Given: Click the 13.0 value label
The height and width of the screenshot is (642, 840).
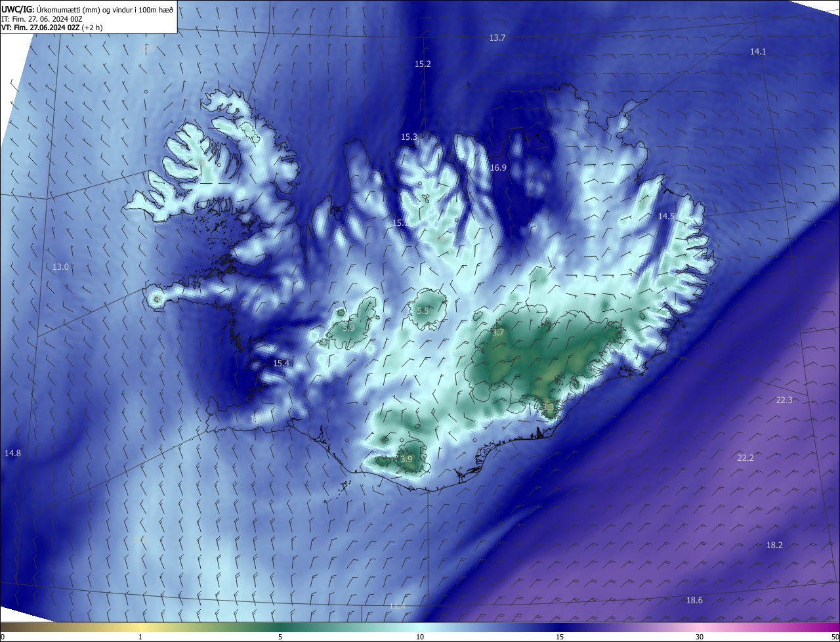Looking at the screenshot, I should pyautogui.click(x=60, y=267).
